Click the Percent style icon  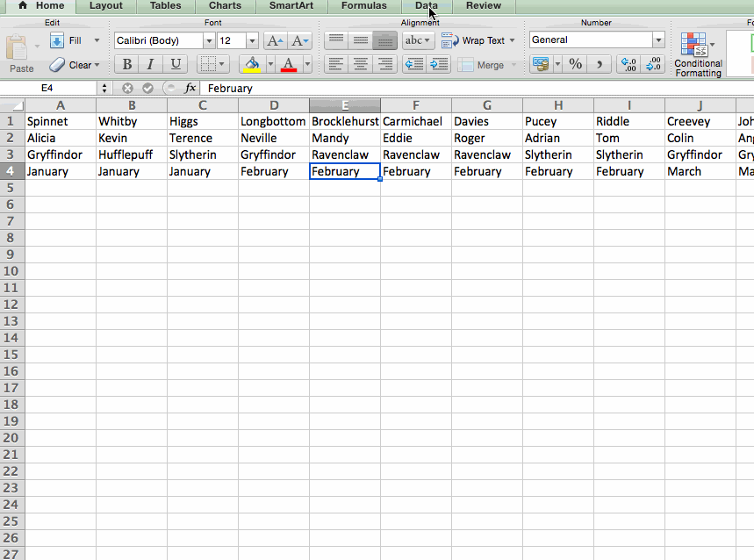pos(575,64)
